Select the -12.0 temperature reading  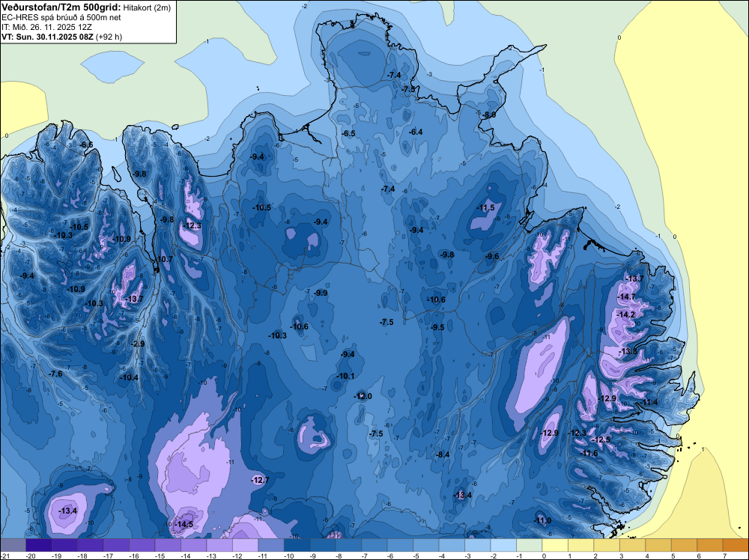click(363, 396)
